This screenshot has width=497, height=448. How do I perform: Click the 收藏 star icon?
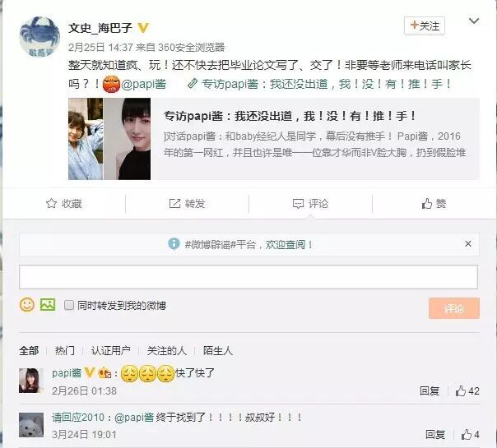(x=51, y=204)
